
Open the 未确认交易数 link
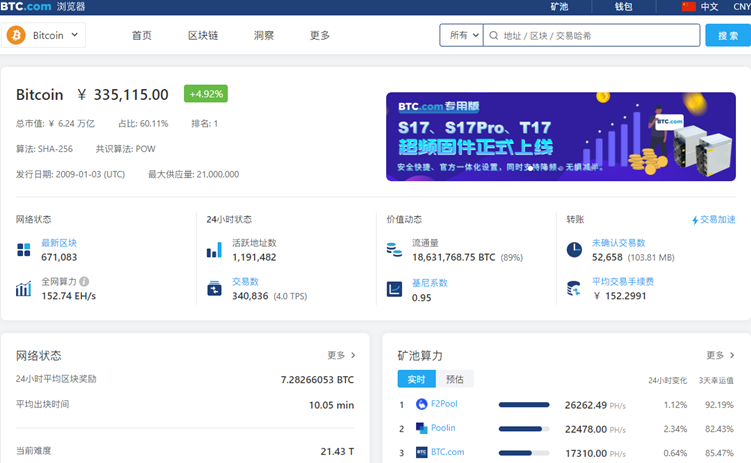pos(619,243)
